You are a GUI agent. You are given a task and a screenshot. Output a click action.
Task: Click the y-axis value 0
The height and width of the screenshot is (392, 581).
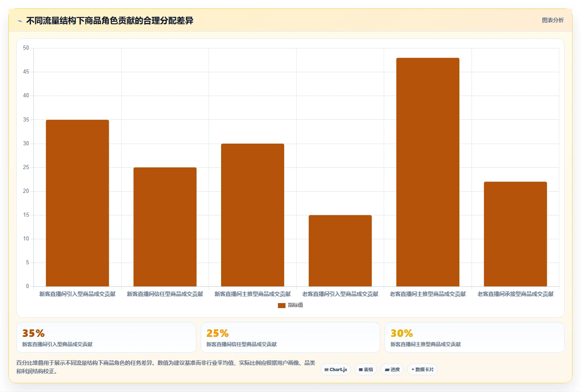[28, 286]
